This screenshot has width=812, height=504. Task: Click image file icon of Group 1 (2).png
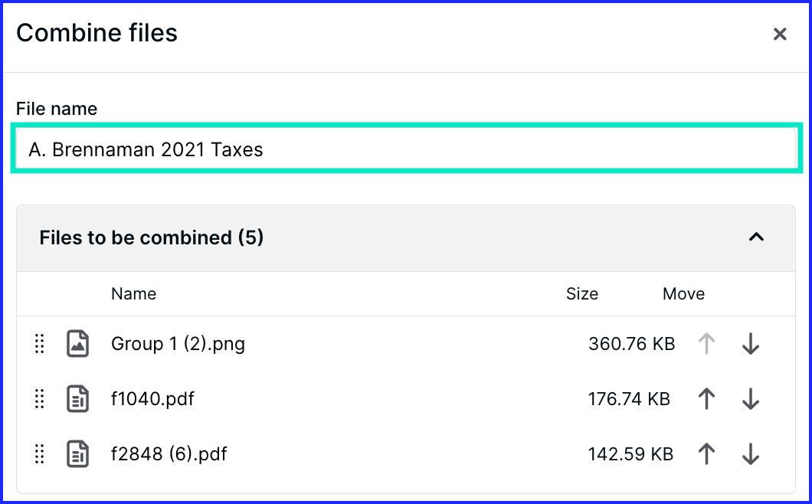tap(77, 343)
